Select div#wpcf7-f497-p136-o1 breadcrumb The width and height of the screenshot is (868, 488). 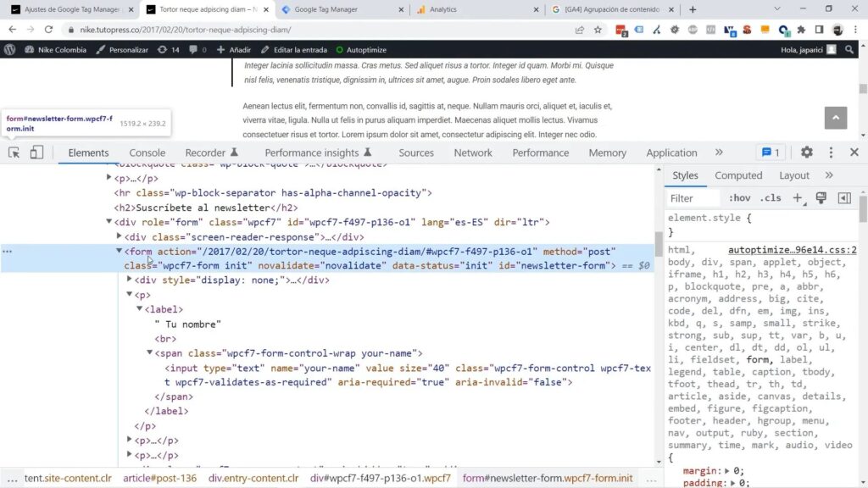point(381,478)
